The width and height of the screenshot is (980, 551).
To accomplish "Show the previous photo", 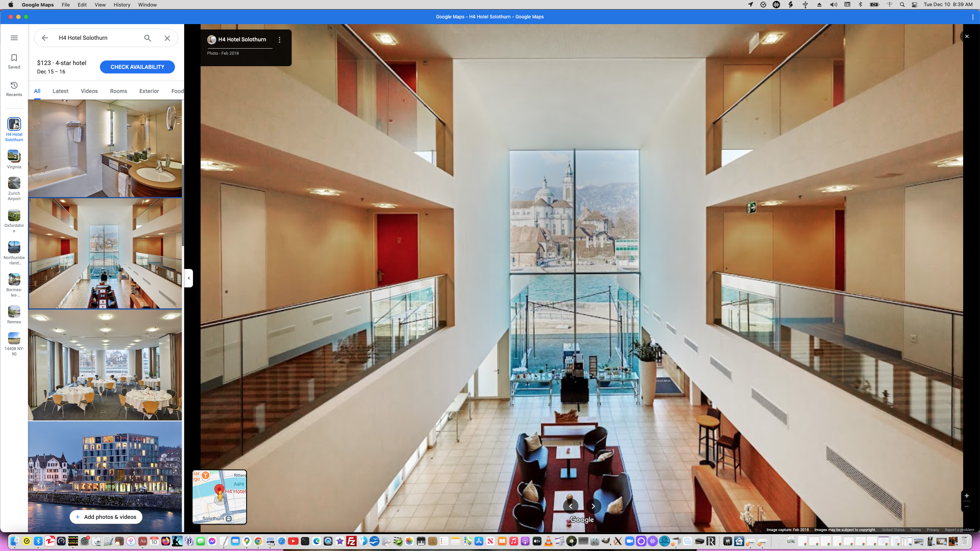I will click(570, 506).
